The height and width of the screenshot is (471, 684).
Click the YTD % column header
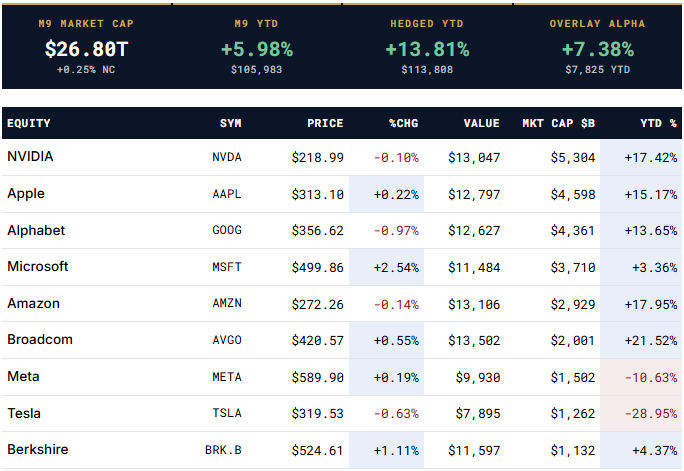(658, 123)
